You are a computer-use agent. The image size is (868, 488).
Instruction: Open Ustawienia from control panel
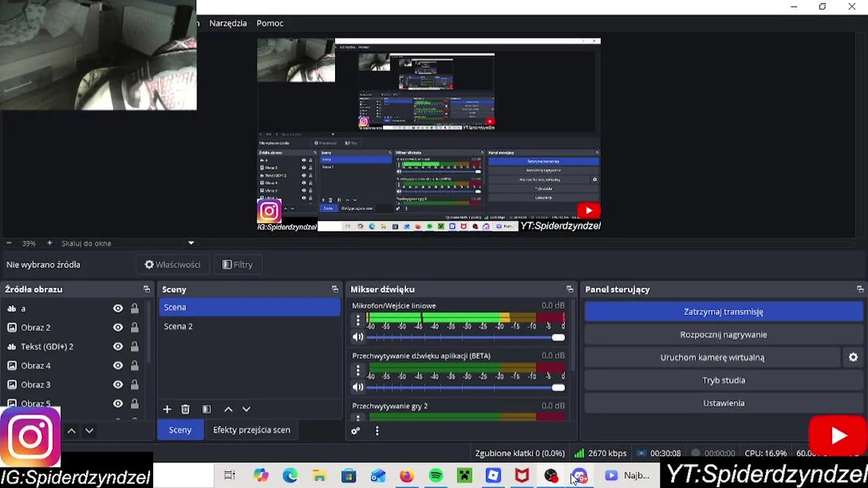click(x=724, y=403)
